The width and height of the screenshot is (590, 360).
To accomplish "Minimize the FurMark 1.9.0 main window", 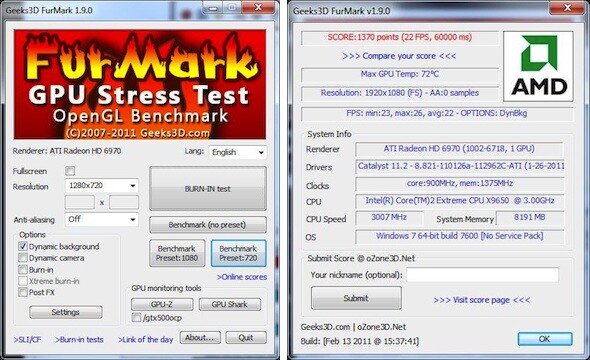I will (x=213, y=8).
